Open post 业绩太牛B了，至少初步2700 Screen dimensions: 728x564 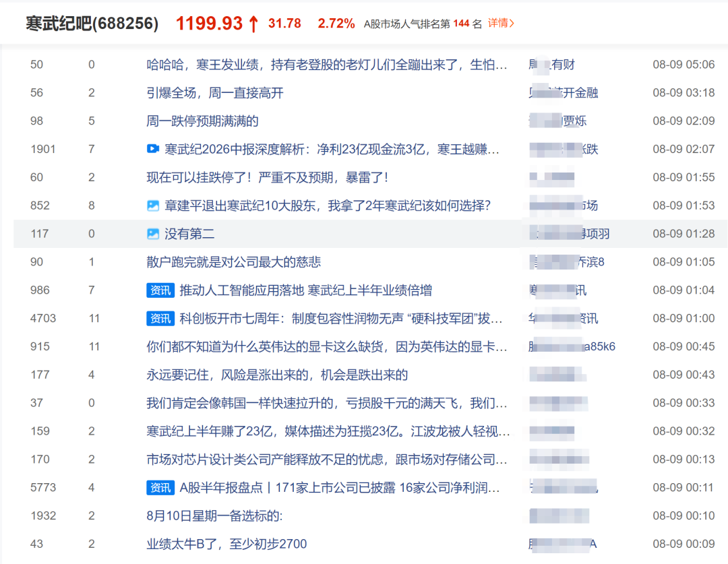pos(226,544)
